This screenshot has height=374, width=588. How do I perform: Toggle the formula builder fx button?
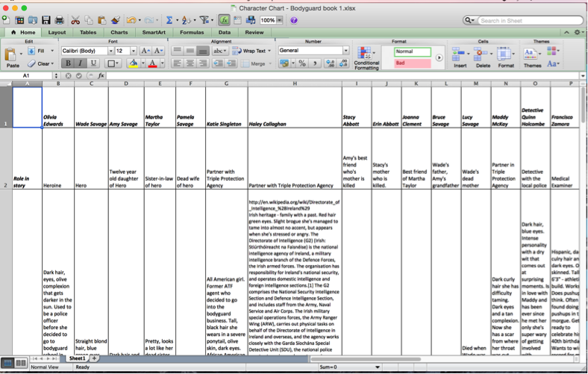pos(225,20)
